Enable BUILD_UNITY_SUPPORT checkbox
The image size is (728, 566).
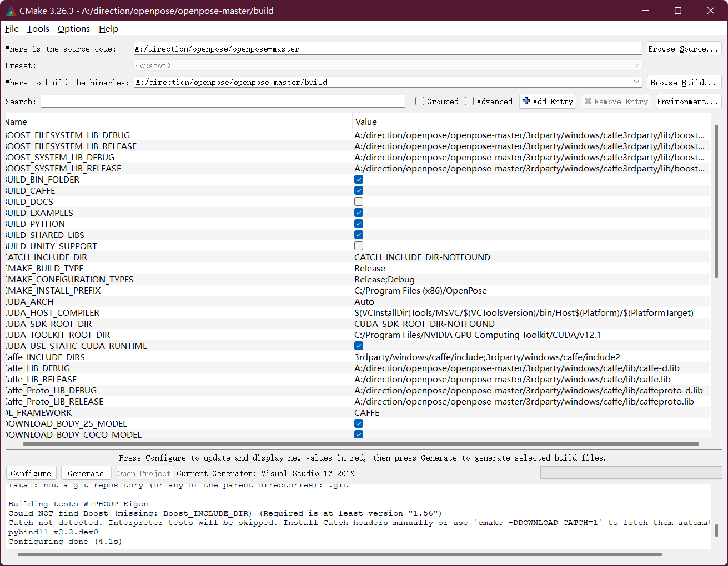359,246
